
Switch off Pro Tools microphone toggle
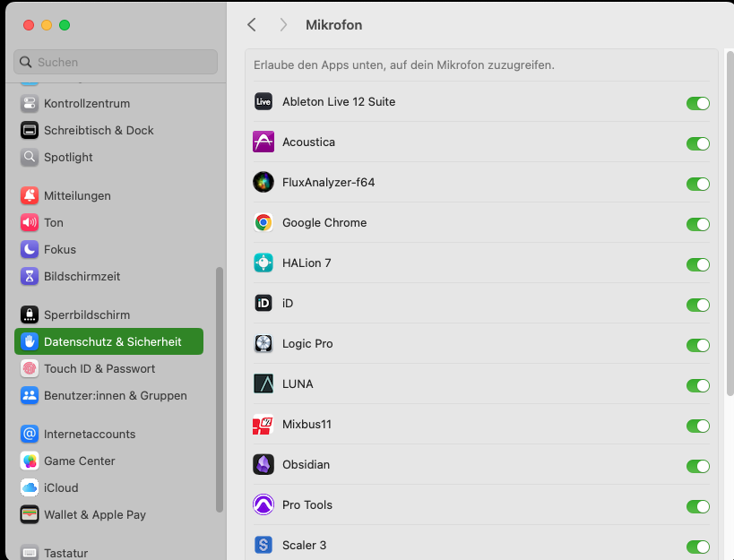pos(698,506)
